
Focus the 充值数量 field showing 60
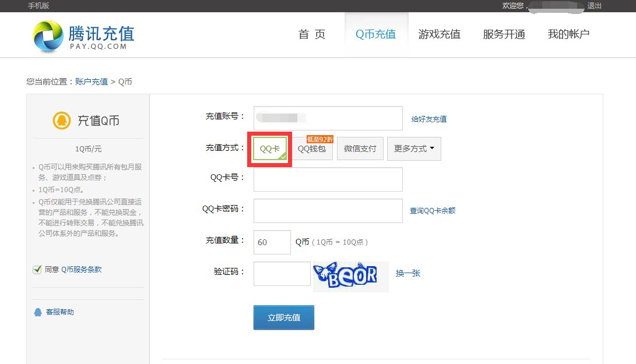pyautogui.click(x=272, y=242)
